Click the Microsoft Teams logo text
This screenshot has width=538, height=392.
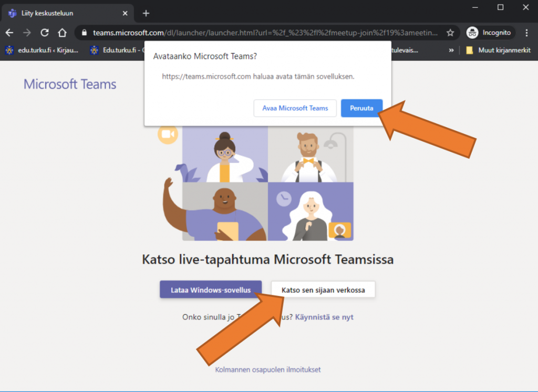point(70,84)
